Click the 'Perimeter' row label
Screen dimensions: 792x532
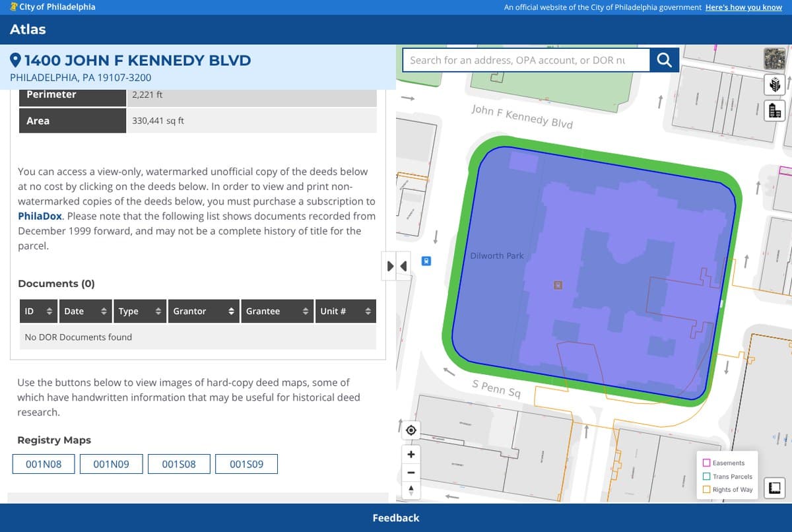click(51, 94)
